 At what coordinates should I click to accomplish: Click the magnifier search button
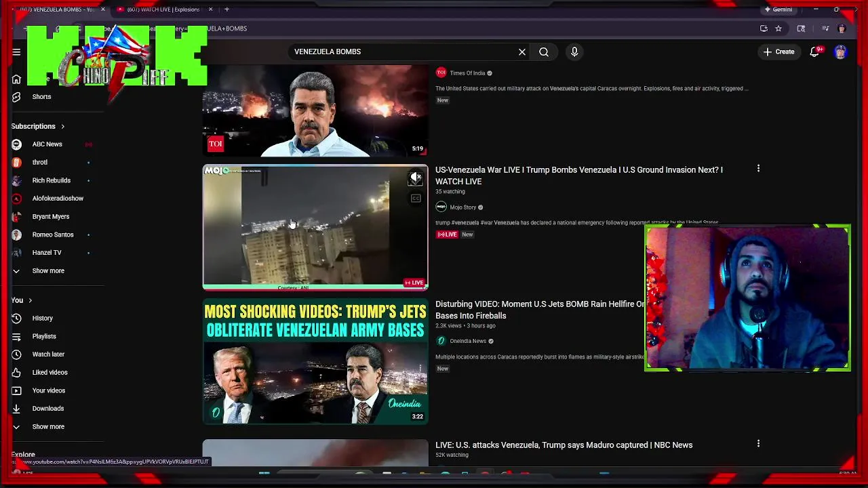point(544,52)
